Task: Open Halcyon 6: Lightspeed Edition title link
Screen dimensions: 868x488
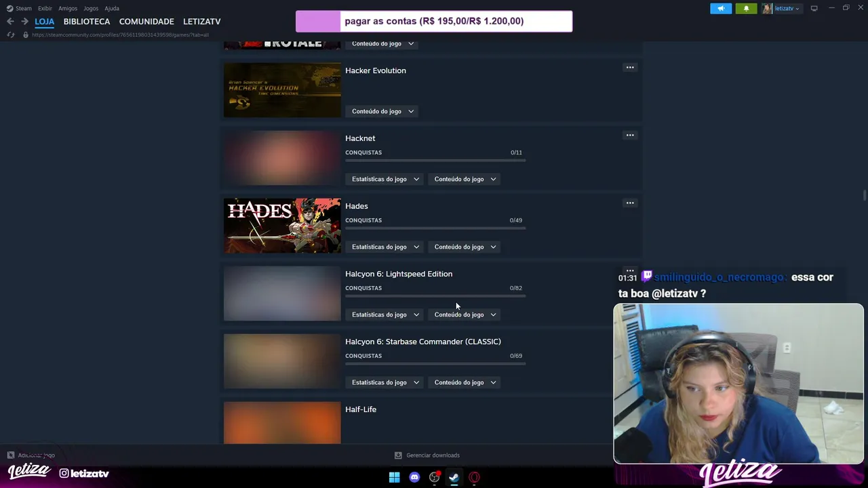Action: coord(399,274)
